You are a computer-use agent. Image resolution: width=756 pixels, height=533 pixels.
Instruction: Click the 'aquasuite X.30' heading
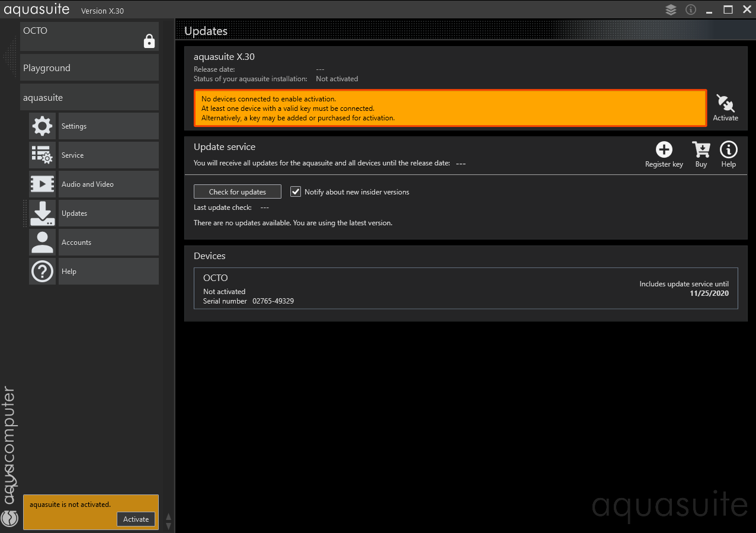[x=224, y=57]
